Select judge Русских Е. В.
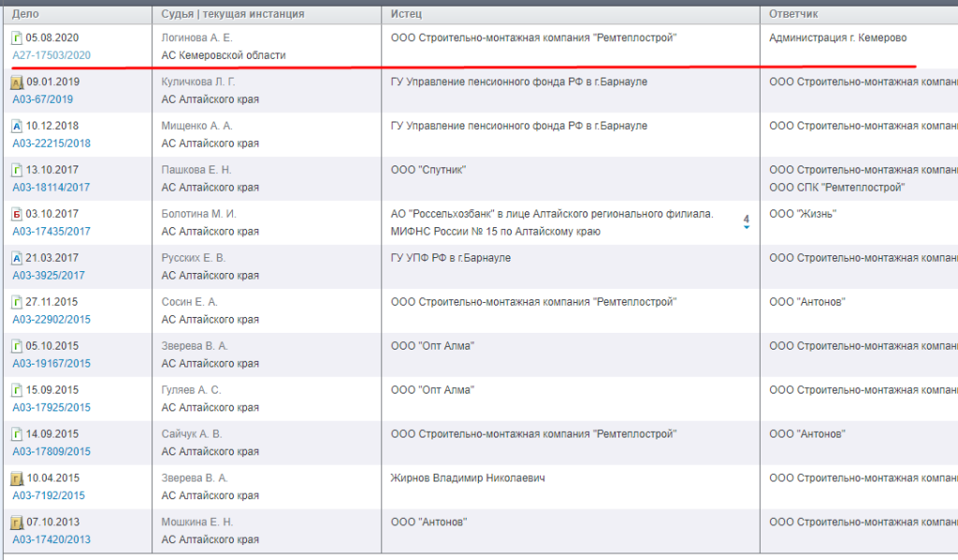958x560 pixels. (194, 258)
